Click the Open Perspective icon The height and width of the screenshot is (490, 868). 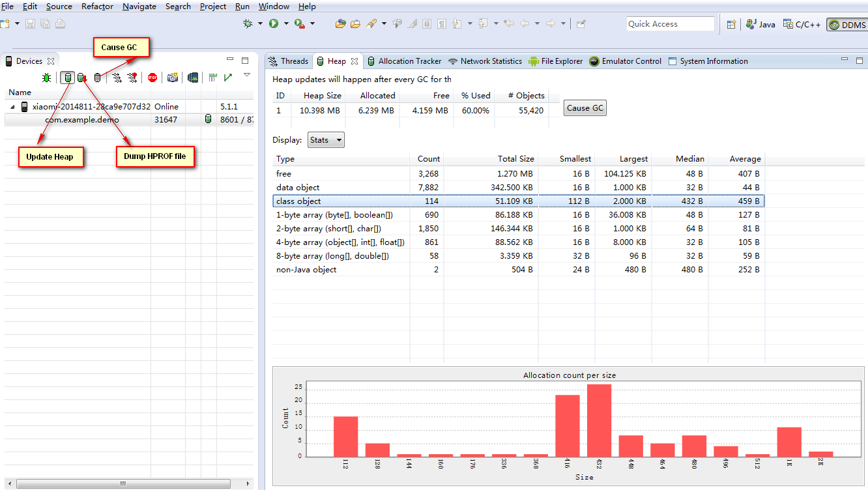732,24
